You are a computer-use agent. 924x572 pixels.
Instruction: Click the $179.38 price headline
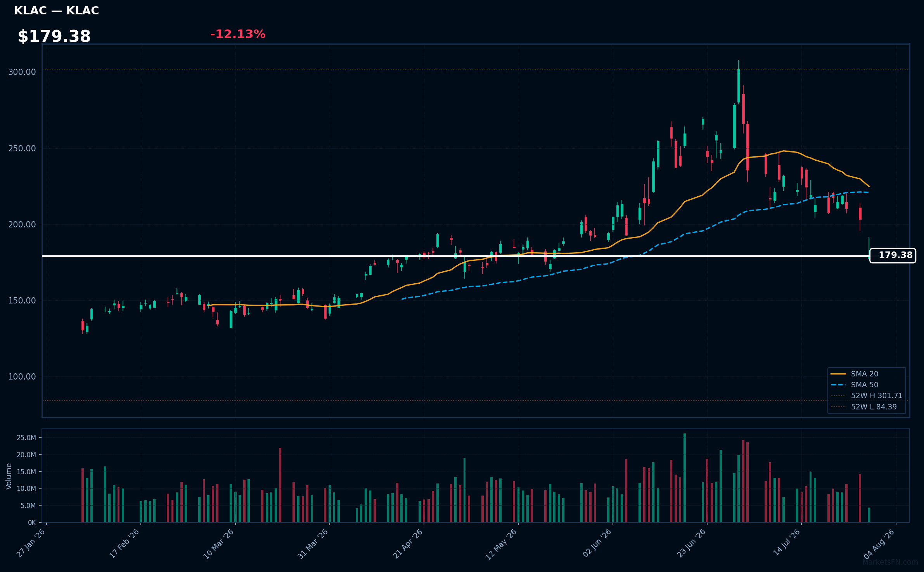tap(54, 36)
